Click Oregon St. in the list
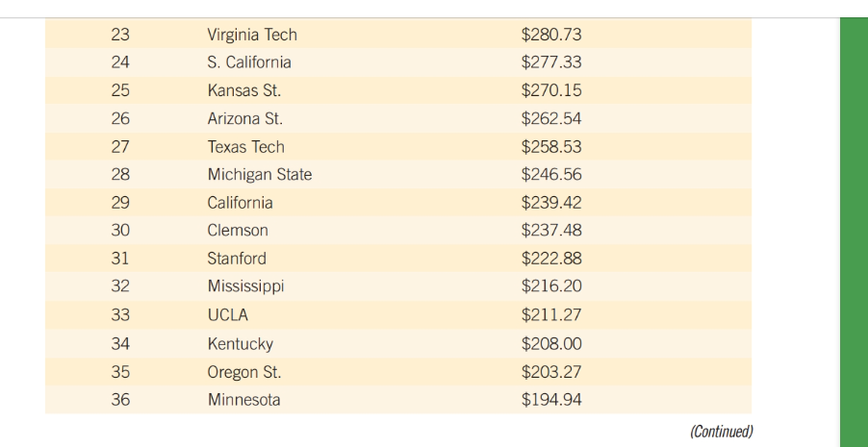The width and height of the screenshot is (868, 447). (x=244, y=372)
